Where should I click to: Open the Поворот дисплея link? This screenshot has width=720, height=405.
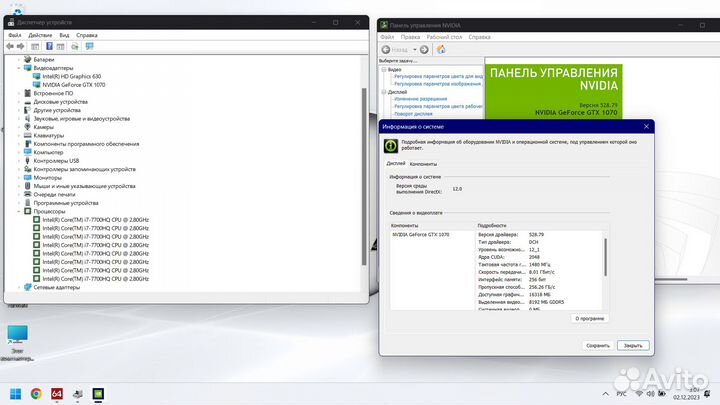click(413, 114)
